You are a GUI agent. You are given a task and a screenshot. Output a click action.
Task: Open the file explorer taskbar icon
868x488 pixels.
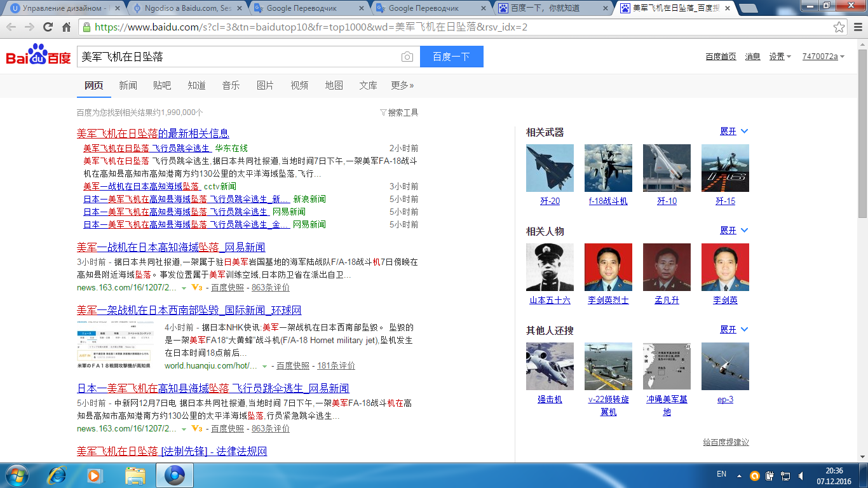click(135, 475)
